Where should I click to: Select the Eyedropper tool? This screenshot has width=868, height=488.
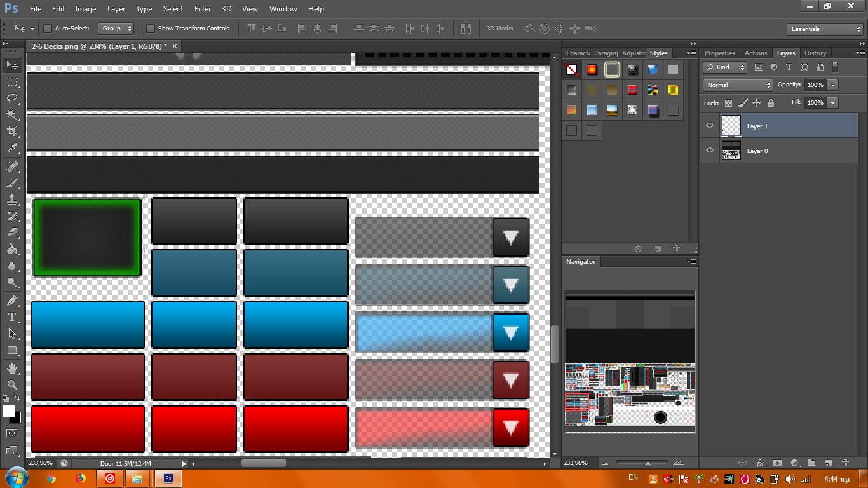(12, 149)
